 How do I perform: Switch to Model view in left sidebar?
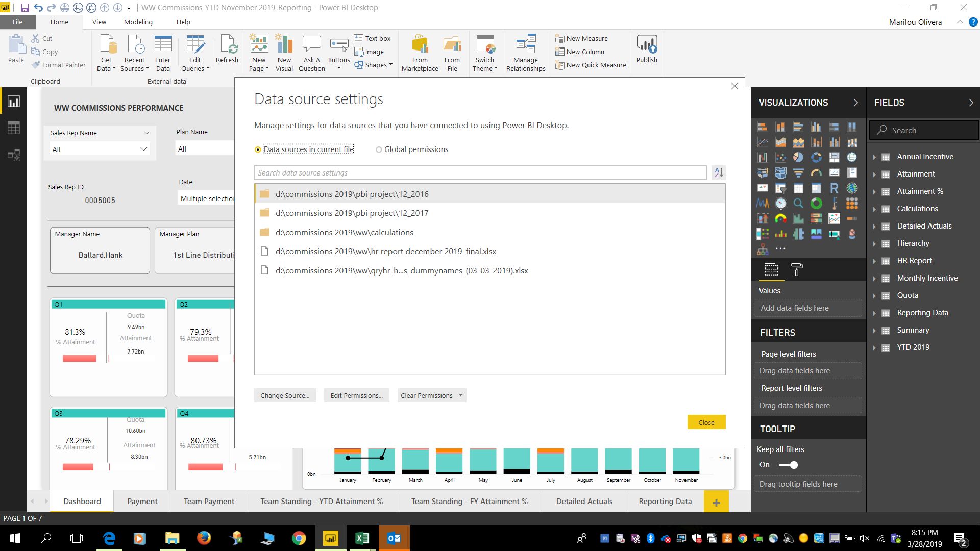point(14,155)
